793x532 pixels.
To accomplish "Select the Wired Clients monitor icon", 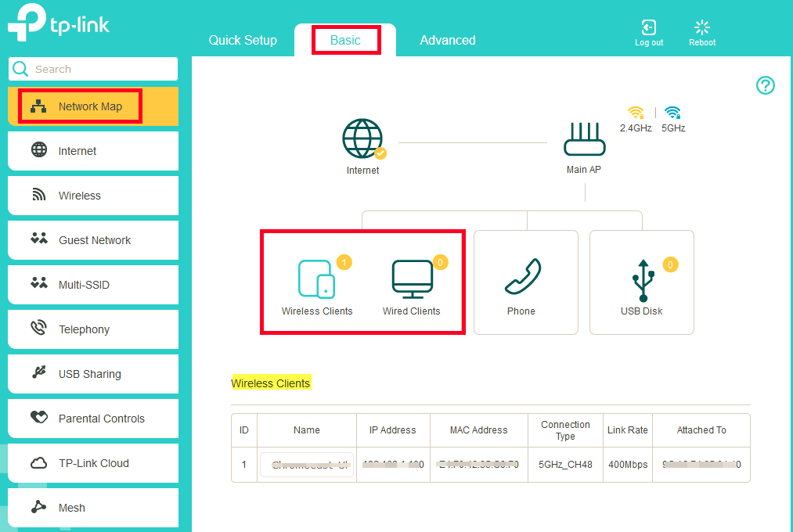I will click(413, 279).
